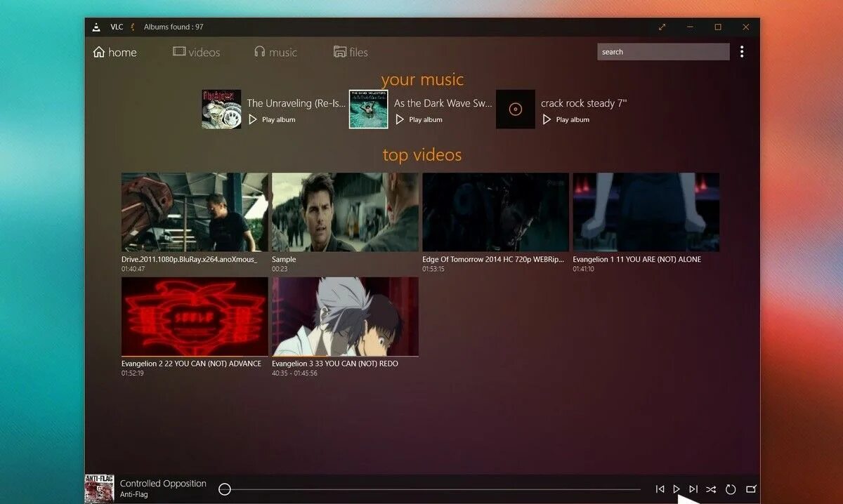The width and height of the screenshot is (843, 504).
Task: Click the 'Sample' video title text
Action: tap(284, 260)
